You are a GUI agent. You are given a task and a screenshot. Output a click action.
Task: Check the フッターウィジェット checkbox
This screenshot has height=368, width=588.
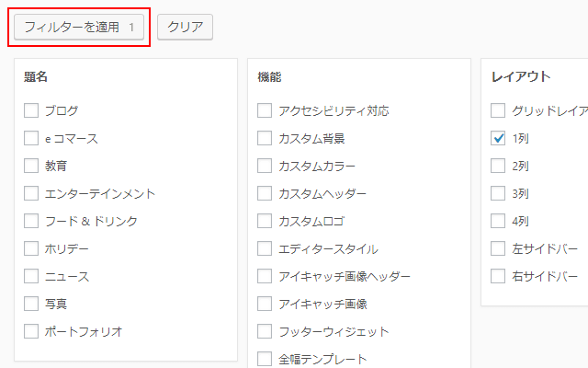click(265, 331)
